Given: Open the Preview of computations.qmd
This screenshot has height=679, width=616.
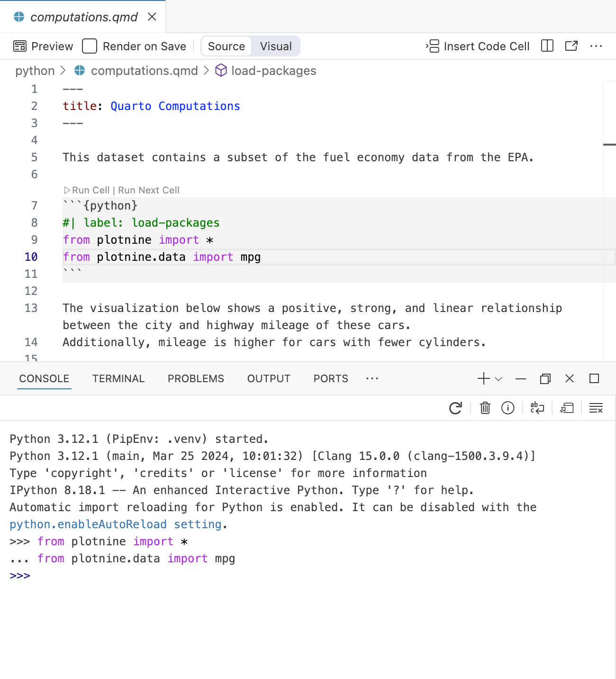Looking at the screenshot, I should point(43,46).
